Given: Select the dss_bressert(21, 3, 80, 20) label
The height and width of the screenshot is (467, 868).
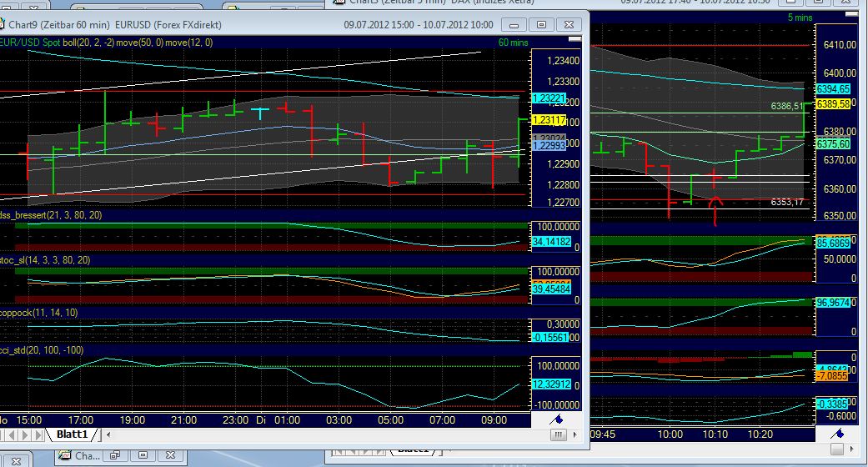Looking at the screenshot, I should (51, 215).
